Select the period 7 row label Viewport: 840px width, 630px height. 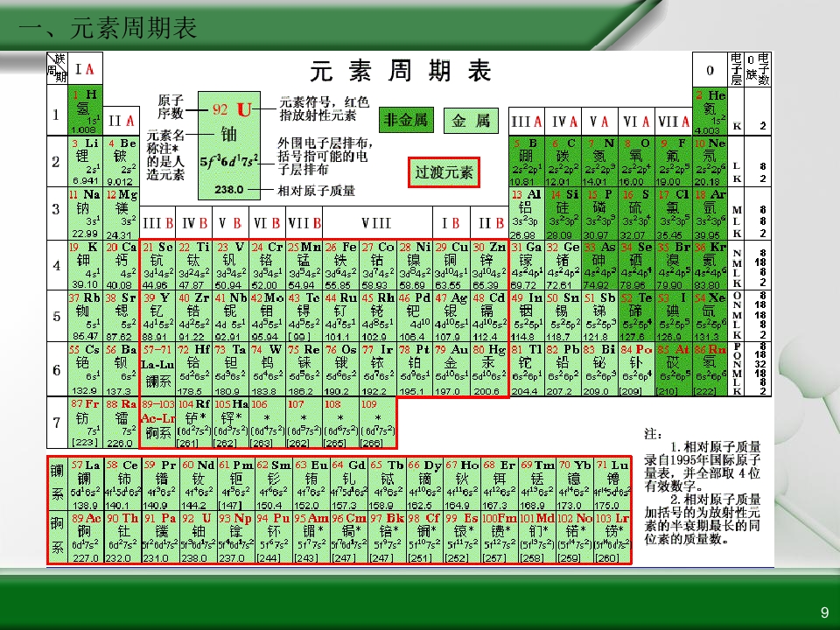pos(57,423)
